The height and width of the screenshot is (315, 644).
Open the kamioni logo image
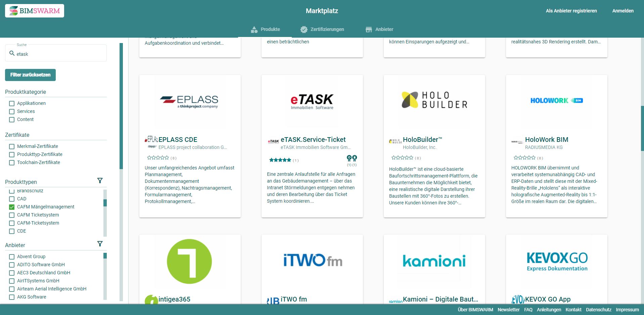pyautogui.click(x=434, y=262)
